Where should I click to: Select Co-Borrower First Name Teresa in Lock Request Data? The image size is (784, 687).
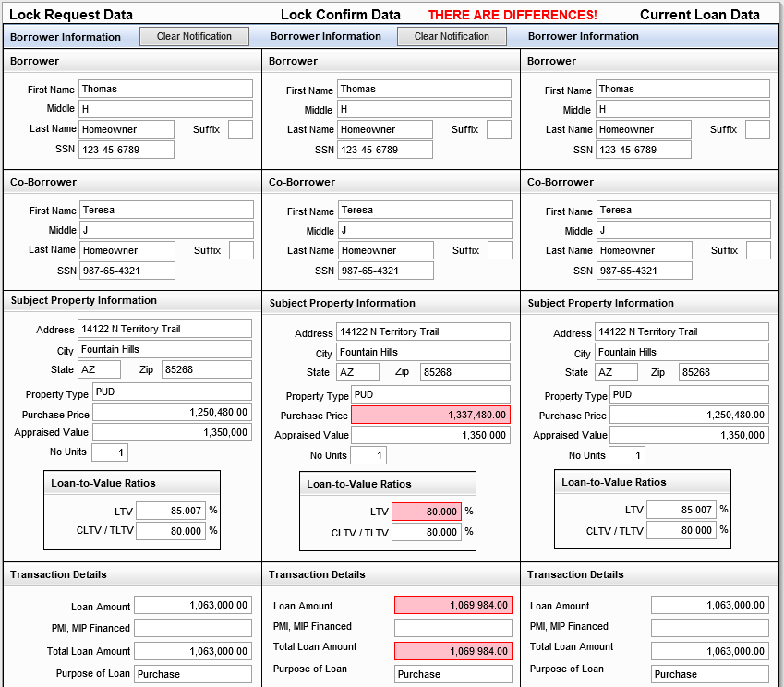(166, 210)
